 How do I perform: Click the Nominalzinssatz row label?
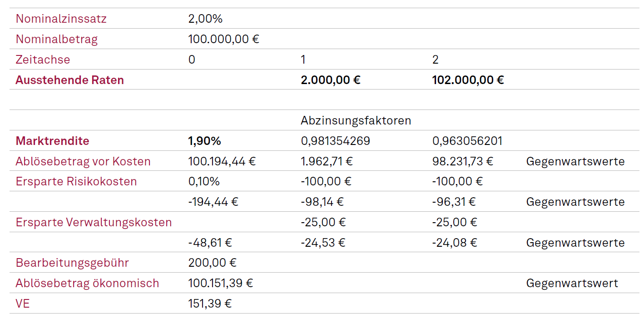point(61,19)
